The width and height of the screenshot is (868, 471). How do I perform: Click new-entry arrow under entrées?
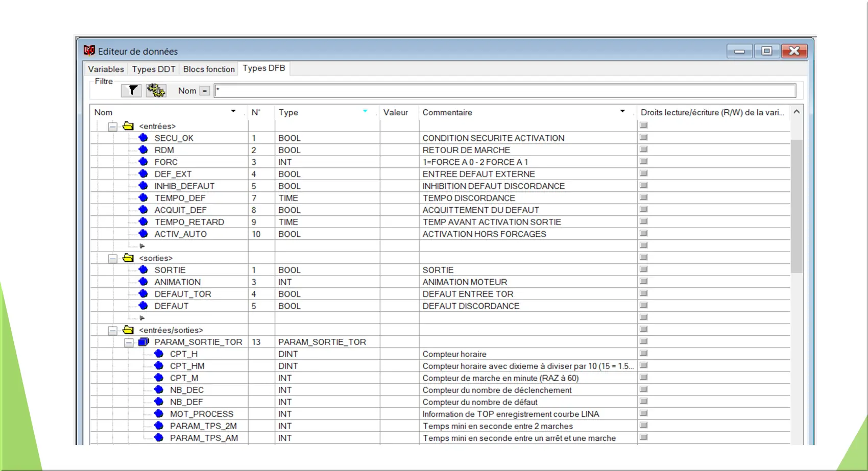142,246
